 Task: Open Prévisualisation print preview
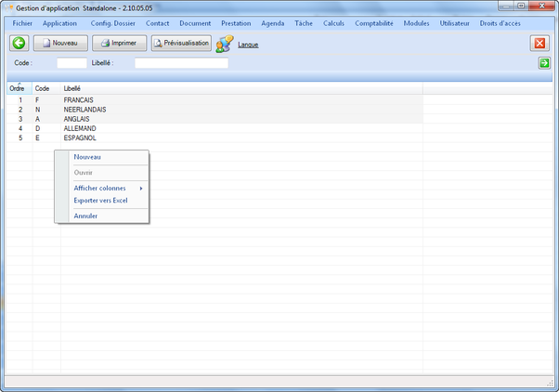[182, 43]
